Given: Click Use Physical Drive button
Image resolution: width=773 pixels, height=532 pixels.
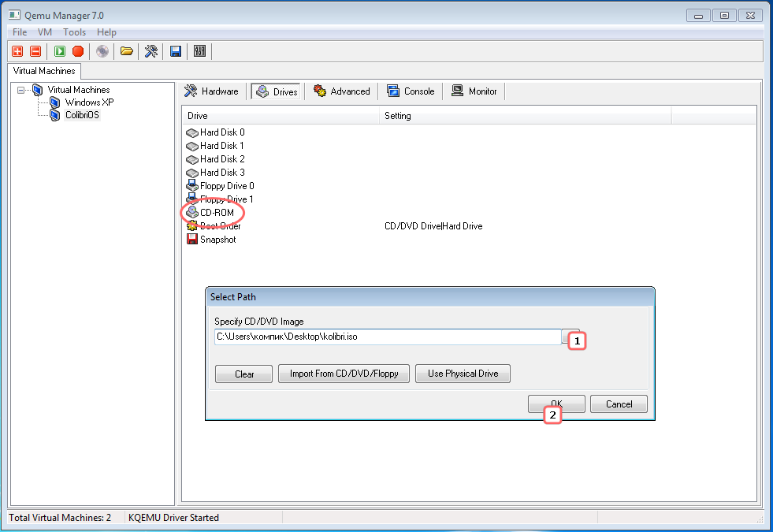Looking at the screenshot, I should tap(463, 374).
